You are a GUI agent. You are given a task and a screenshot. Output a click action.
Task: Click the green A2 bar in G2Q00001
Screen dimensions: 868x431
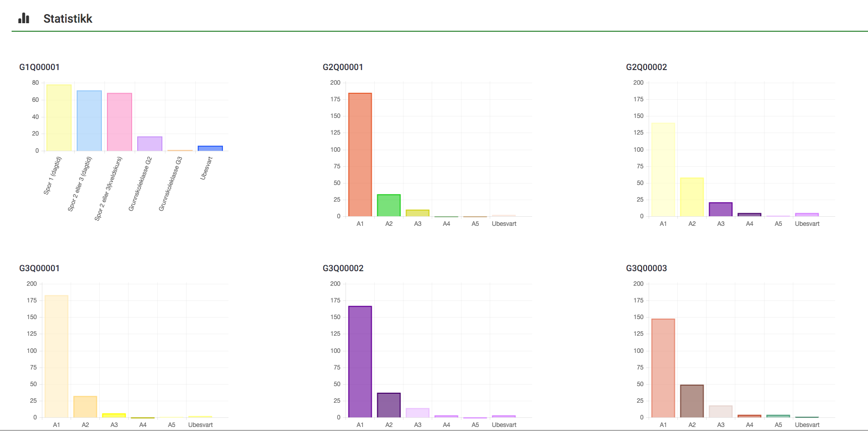389,206
